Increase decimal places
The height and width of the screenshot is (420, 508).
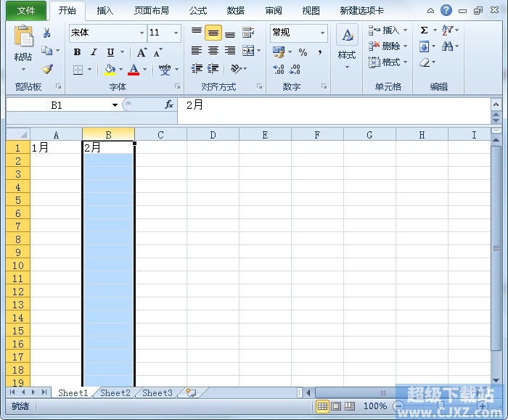coord(279,70)
